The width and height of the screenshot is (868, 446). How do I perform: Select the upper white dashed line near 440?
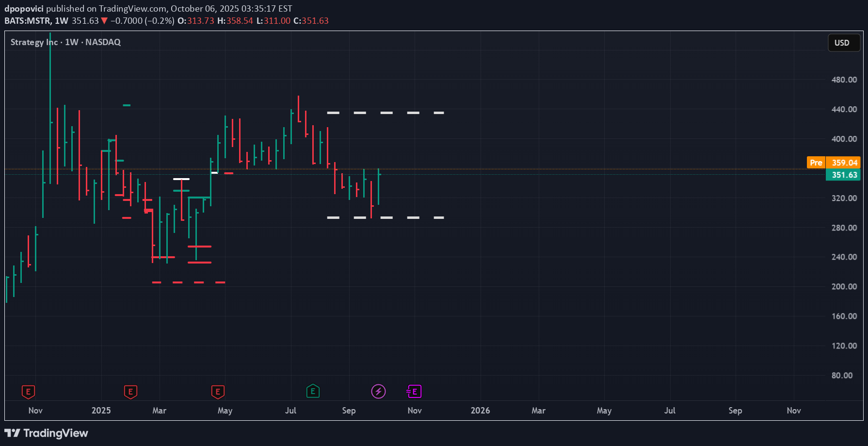(386, 113)
